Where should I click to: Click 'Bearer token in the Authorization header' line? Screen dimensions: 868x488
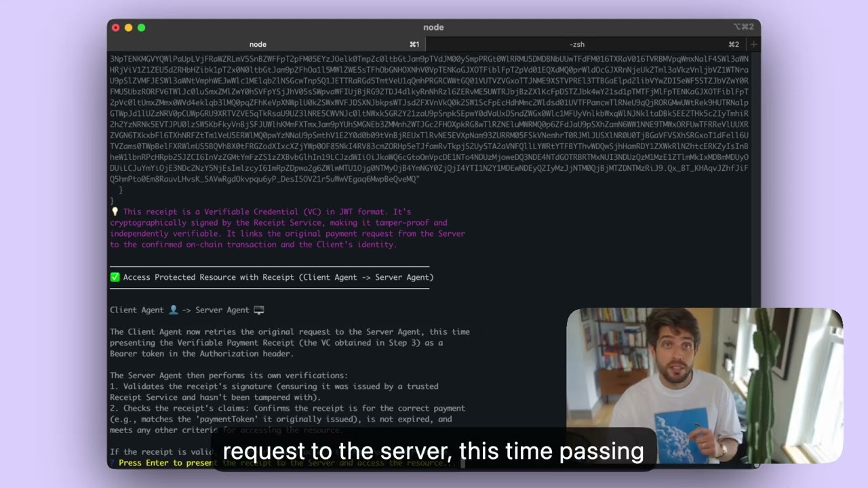point(201,354)
